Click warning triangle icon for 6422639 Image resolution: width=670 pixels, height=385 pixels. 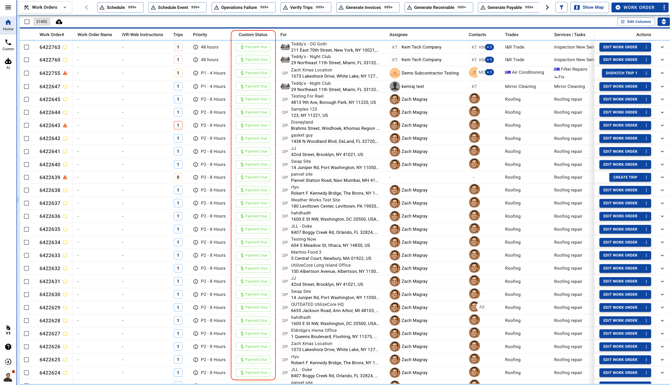tap(65, 177)
